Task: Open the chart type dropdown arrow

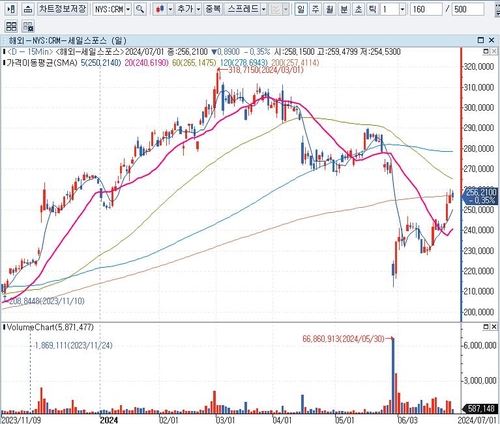Action: 170,9
